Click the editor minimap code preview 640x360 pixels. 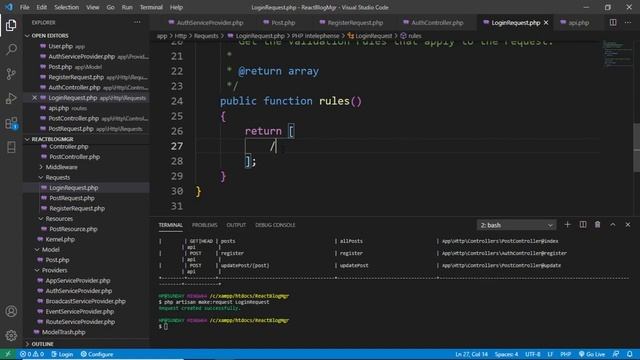click(x=617, y=53)
